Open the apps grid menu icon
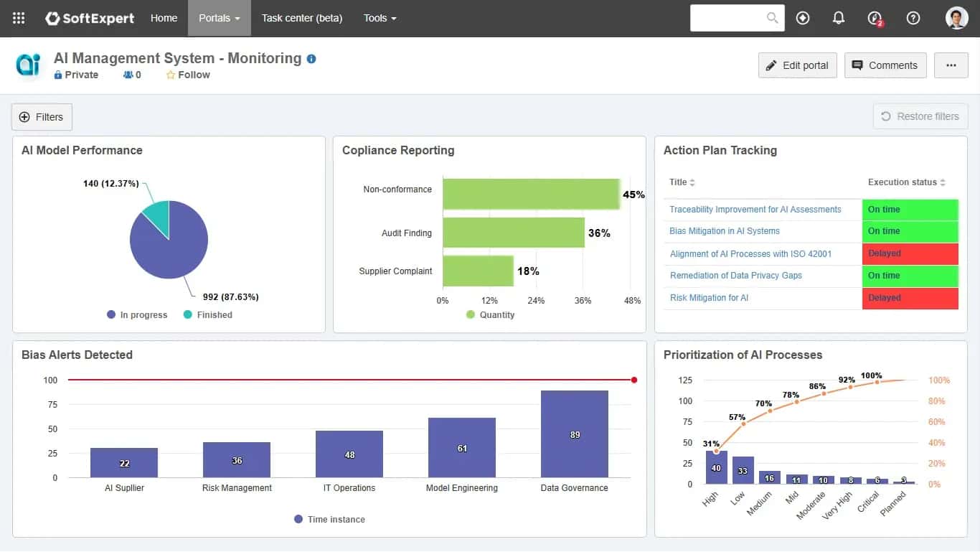 point(19,18)
